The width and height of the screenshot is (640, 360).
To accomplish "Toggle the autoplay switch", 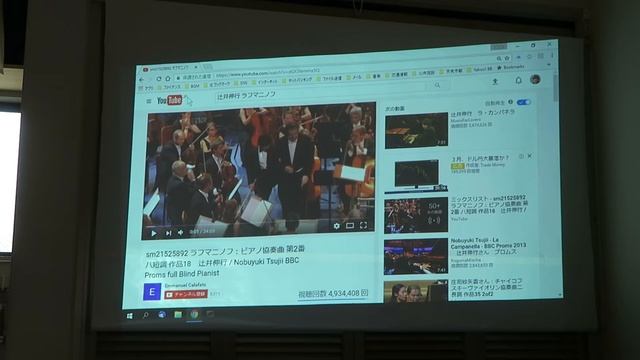I will click(x=523, y=102).
